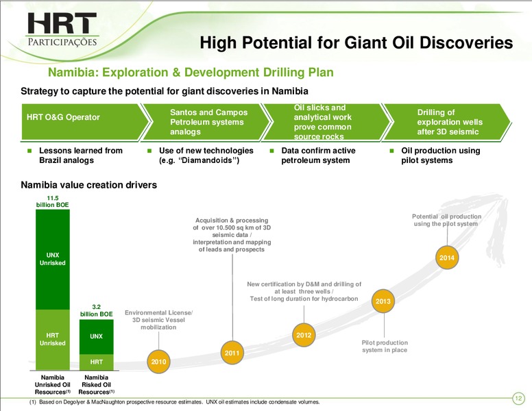Select the 2010 timeline marker

click(x=158, y=362)
